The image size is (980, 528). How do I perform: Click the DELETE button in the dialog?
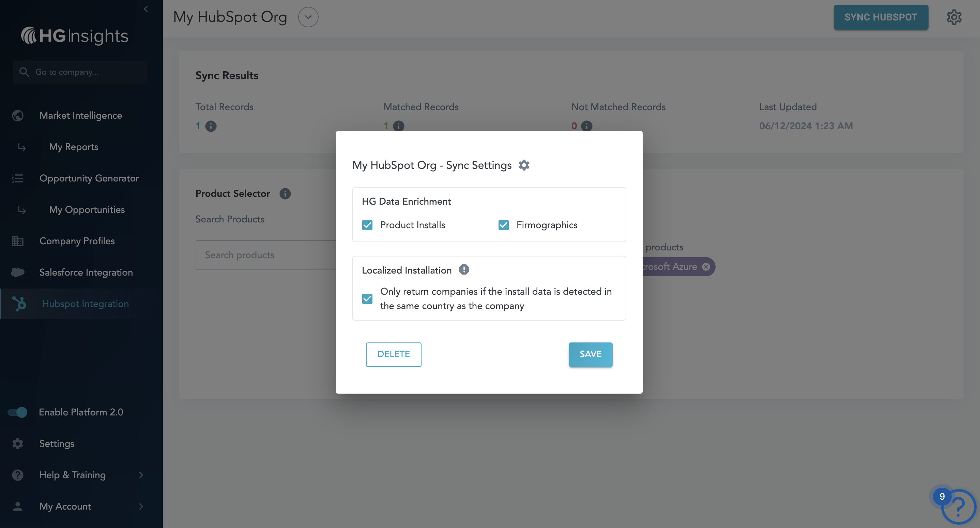point(393,354)
